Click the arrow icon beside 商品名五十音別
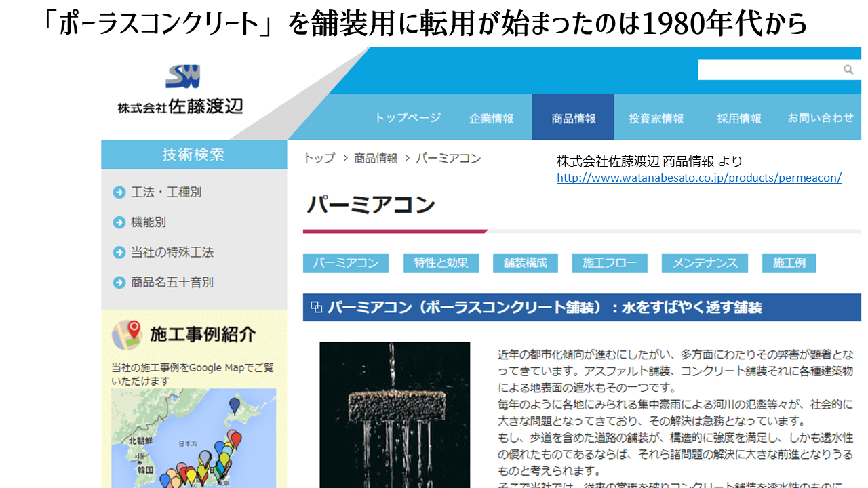The image size is (868, 488). (119, 283)
